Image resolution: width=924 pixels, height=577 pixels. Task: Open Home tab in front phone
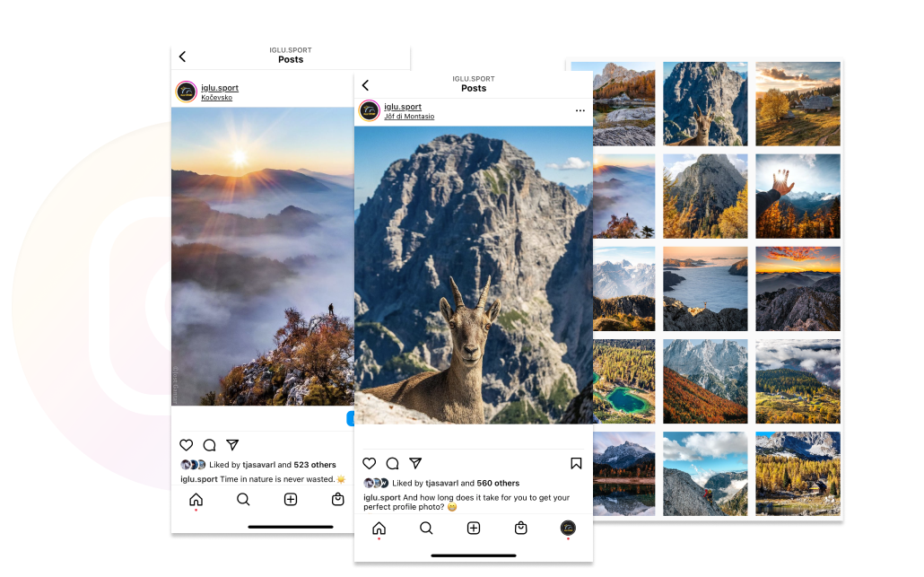379,529
